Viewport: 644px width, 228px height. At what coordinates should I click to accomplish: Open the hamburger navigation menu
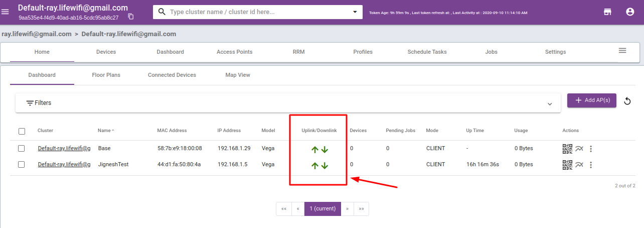point(6,12)
